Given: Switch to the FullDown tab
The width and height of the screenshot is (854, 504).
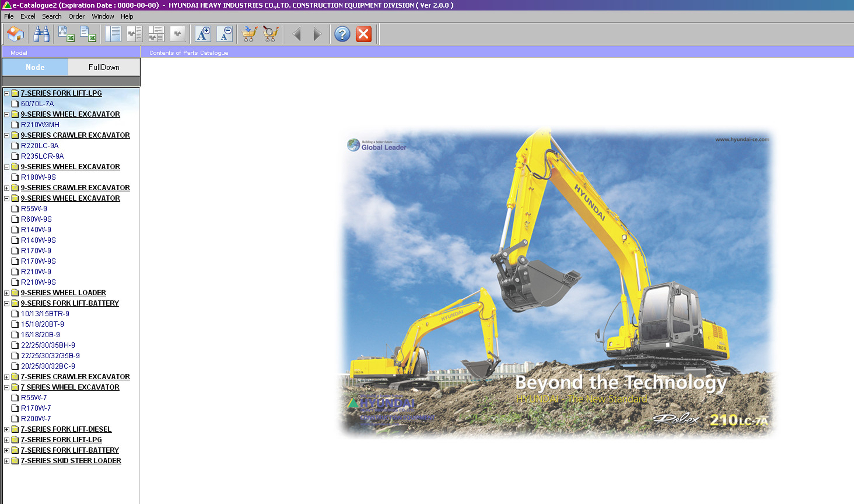Looking at the screenshot, I should pos(104,67).
